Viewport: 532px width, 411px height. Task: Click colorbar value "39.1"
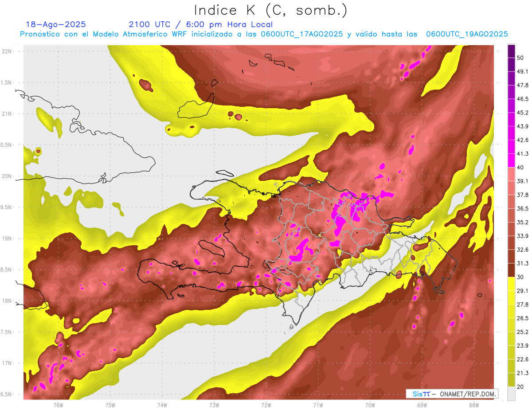click(x=523, y=181)
